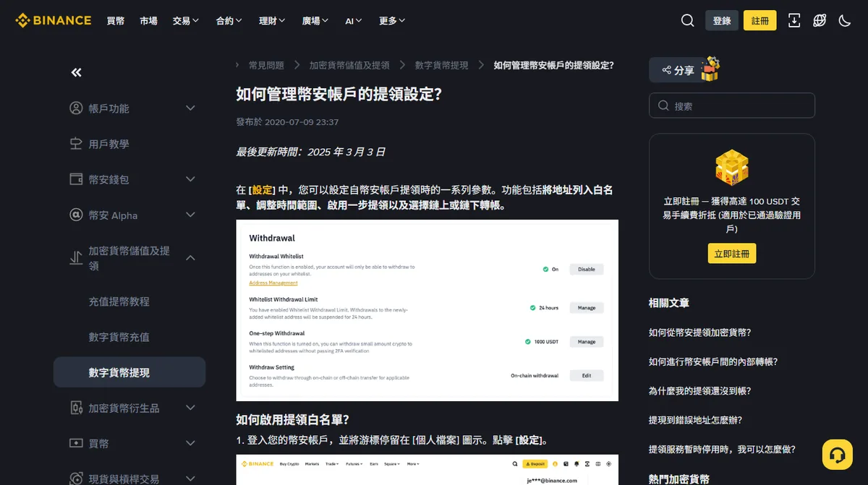The height and width of the screenshot is (485, 868).
Task: Open the AI dropdown menu
Action: (x=354, y=21)
